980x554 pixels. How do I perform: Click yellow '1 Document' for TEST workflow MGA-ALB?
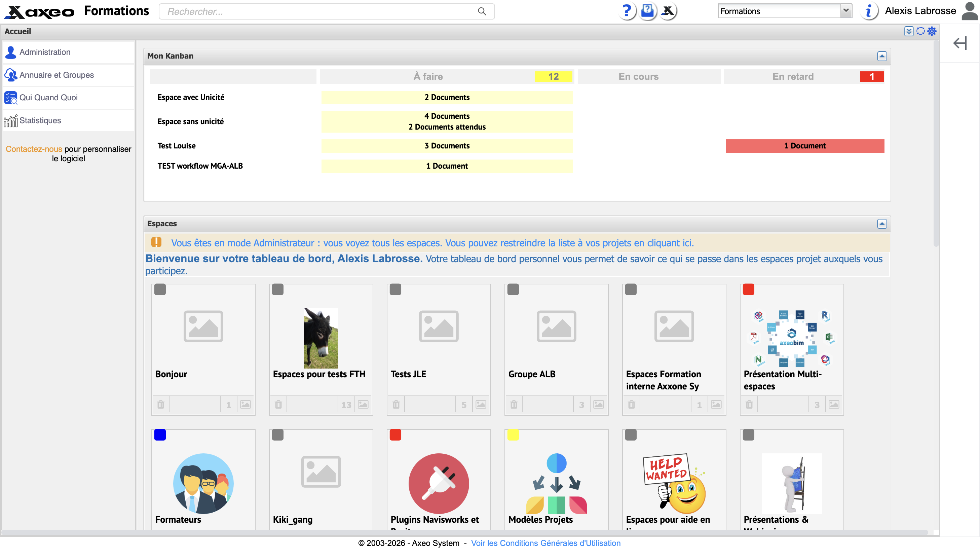[447, 166]
